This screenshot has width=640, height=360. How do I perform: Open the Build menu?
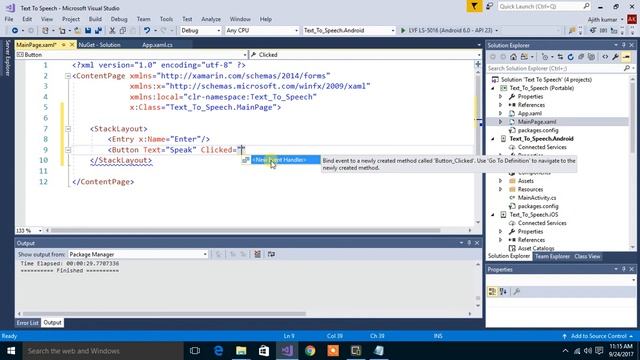click(x=95, y=19)
